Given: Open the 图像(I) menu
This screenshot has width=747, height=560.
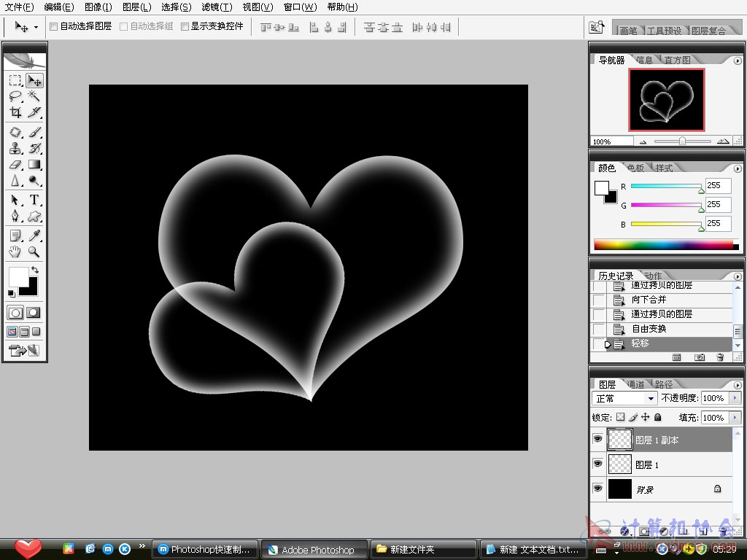Looking at the screenshot, I should click(x=98, y=7).
